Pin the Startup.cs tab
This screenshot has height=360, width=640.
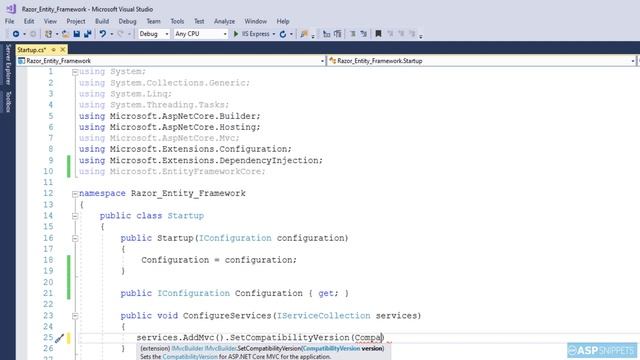pos(53,50)
